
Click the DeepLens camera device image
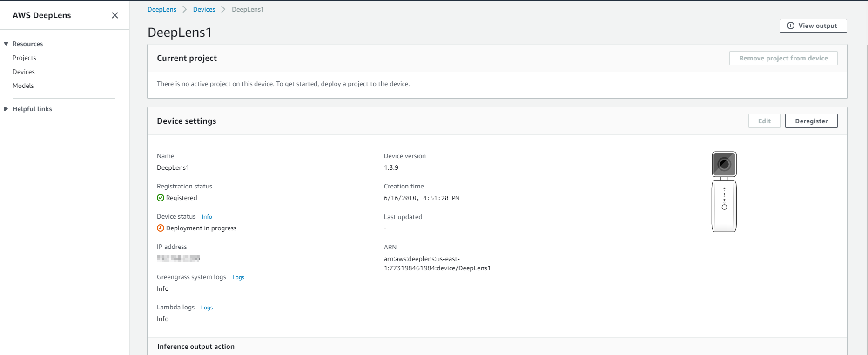click(x=724, y=191)
